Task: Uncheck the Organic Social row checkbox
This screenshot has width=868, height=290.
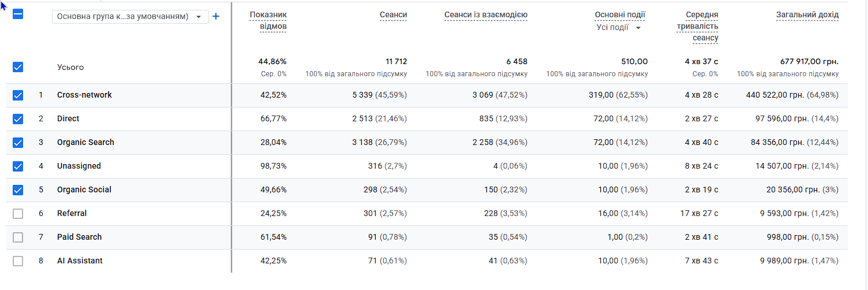Action: pyautogui.click(x=18, y=190)
